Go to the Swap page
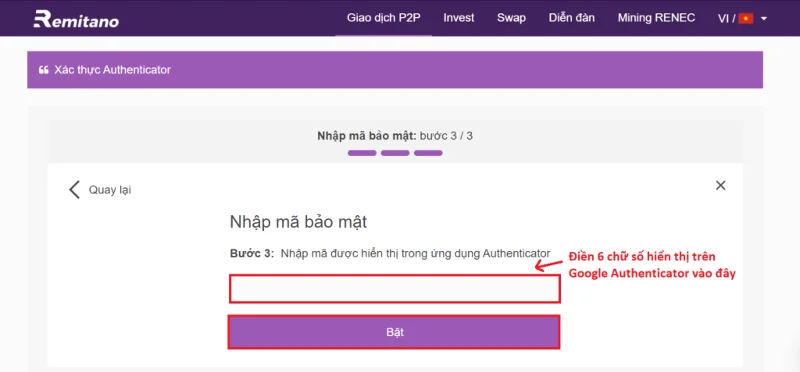 pyautogui.click(x=511, y=18)
